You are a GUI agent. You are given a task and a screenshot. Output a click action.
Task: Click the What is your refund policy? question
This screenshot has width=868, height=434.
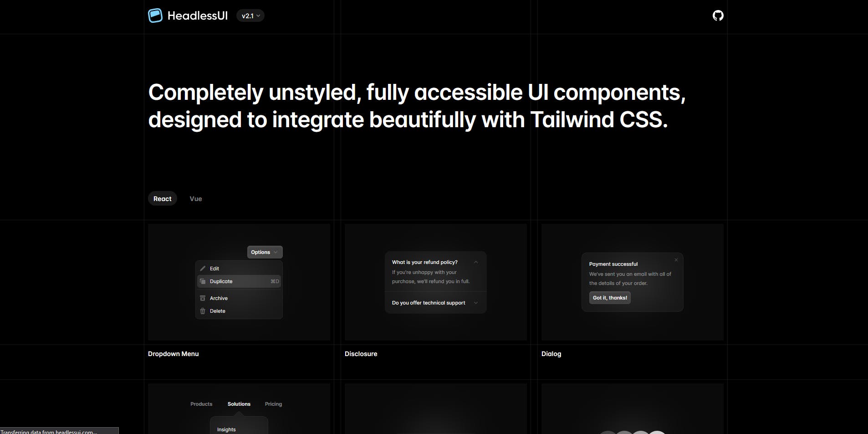(x=424, y=262)
